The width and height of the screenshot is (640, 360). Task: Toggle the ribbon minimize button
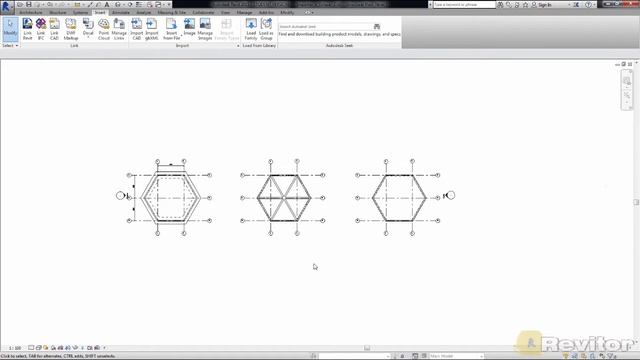click(x=307, y=13)
